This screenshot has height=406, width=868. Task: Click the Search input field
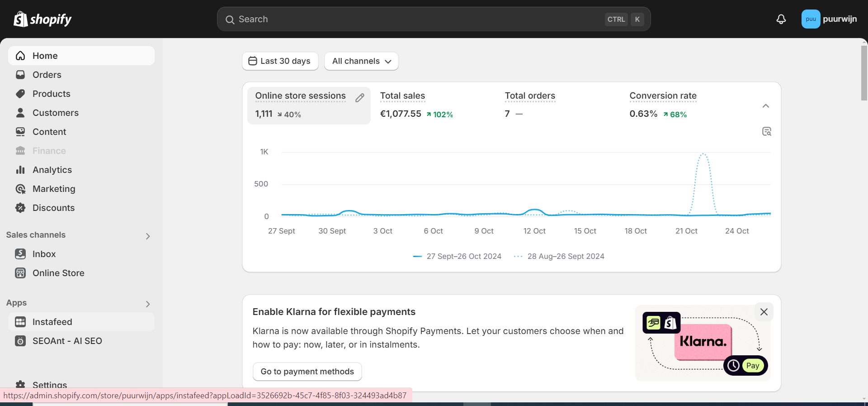pos(420,19)
